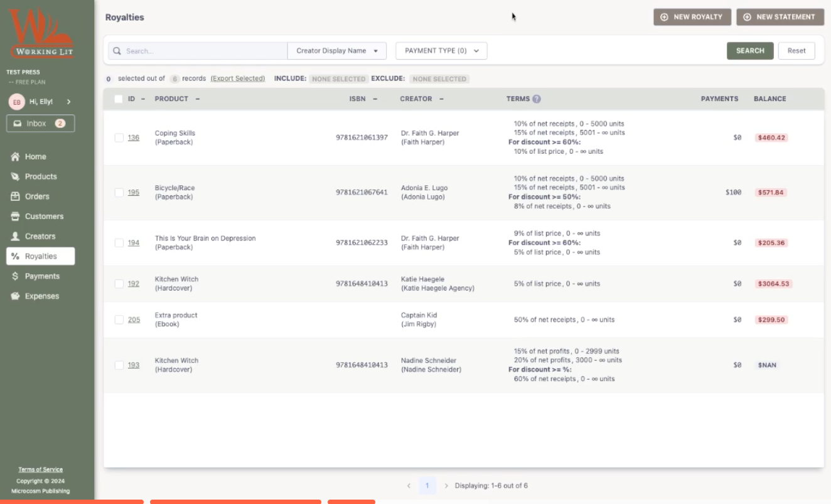Image resolution: width=831 pixels, height=504 pixels.
Task: Click the New Royalty button
Action: [x=692, y=17]
